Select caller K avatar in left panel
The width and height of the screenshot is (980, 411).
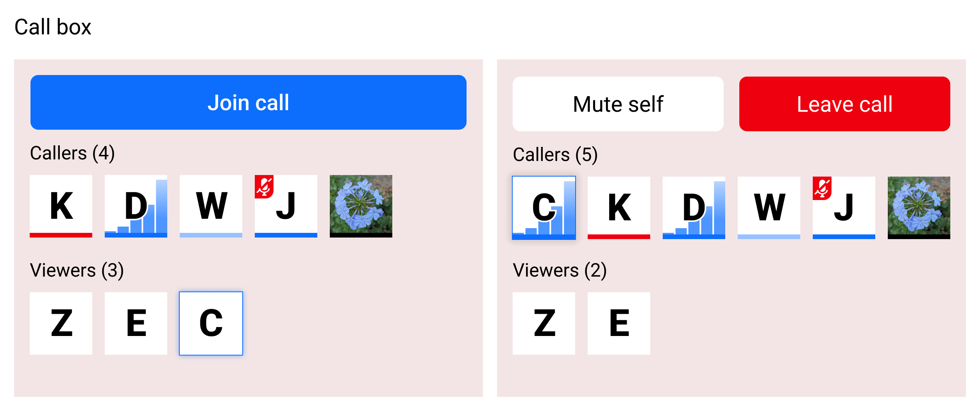(61, 206)
